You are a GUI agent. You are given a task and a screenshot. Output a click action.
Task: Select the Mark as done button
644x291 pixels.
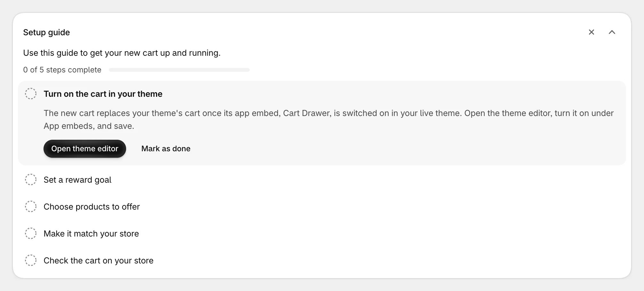coord(166,149)
